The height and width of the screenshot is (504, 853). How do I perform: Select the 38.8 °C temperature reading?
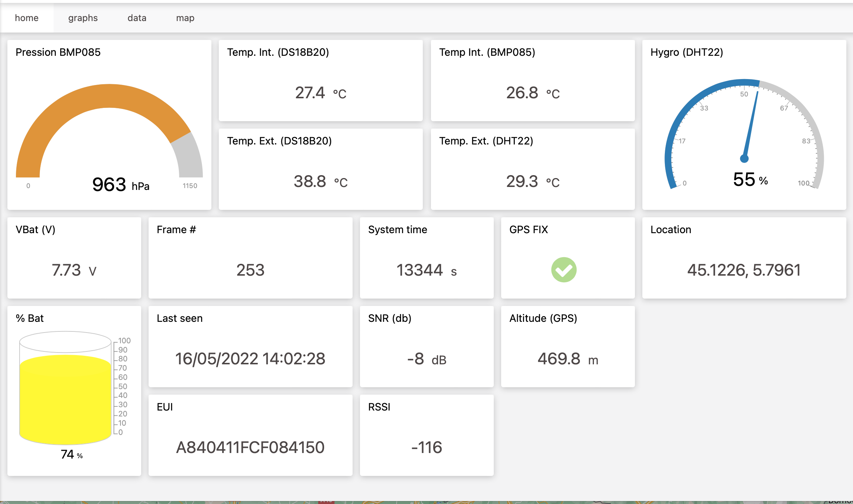(321, 181)
